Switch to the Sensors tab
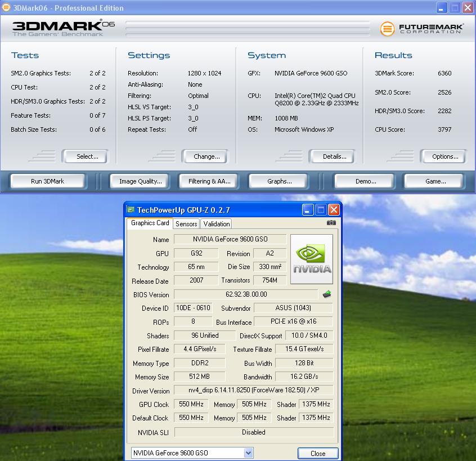 pyautogui.click(x=186, y=224)
